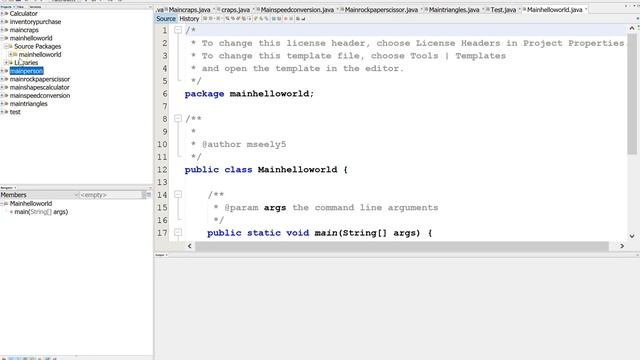This screenshot has width=640, height=360.
Task: Toggle the Highlight Search icon
Action: 244,18
